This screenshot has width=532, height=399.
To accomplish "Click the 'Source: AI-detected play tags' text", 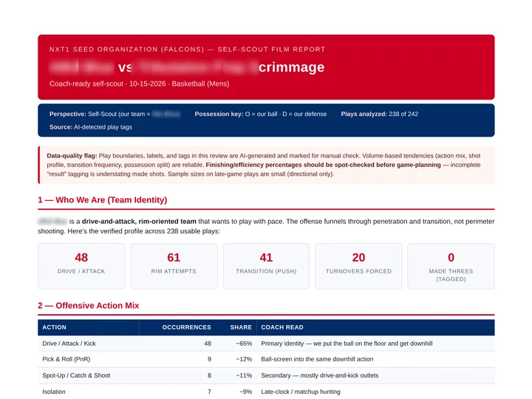I will pyautogui.click(x=91, y=127).
